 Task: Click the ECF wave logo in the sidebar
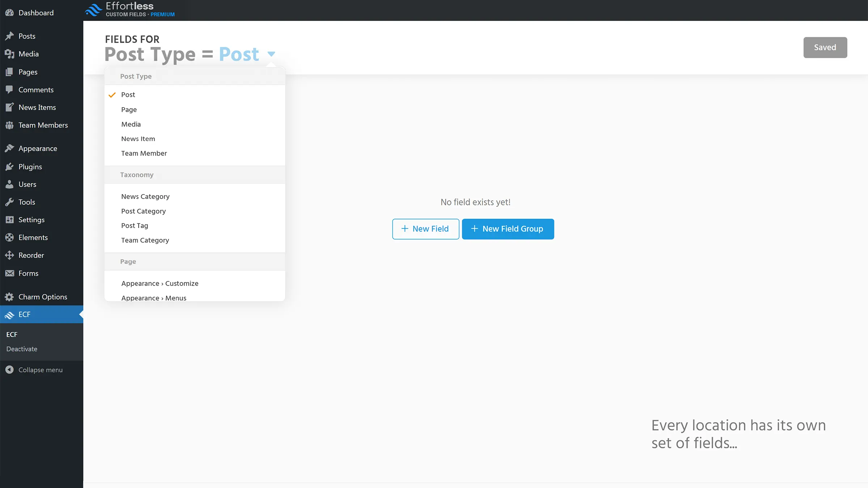click(10, 314)
